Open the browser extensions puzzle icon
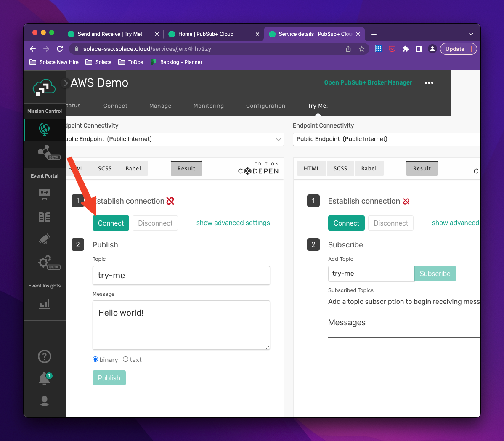Viewport: 504px width, 441px height. click(x=405, y=49)
